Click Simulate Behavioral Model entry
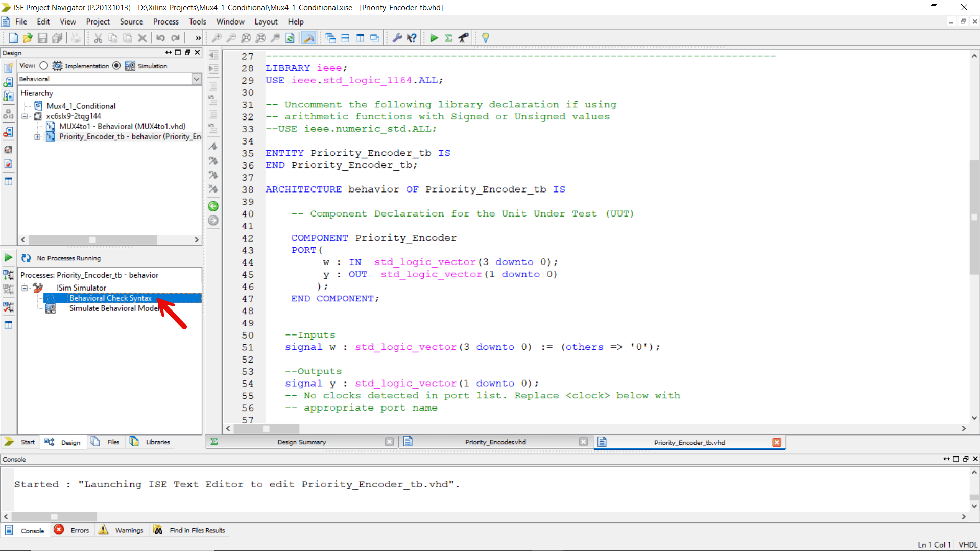The width and height of the screenshot is (980, 551). (114, 308)
